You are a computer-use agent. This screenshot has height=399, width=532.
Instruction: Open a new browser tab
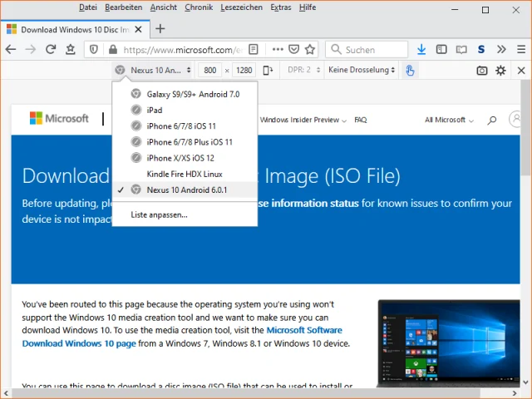point(160,28)
